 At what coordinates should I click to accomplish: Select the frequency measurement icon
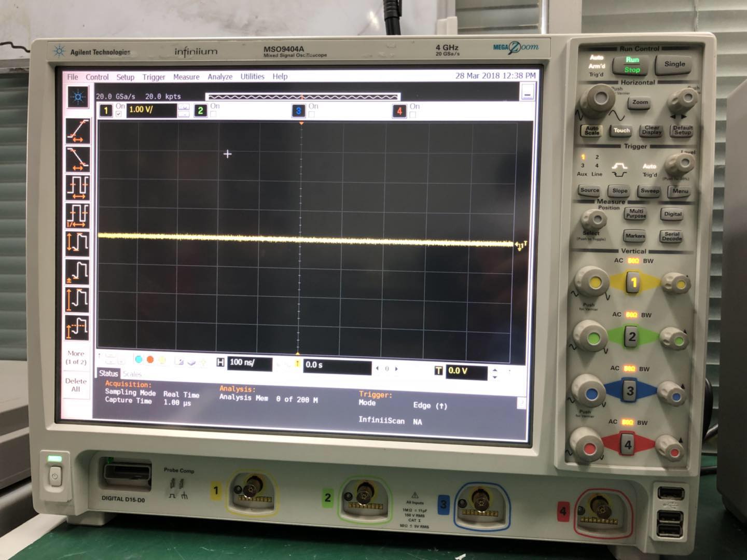coord(78,215)
